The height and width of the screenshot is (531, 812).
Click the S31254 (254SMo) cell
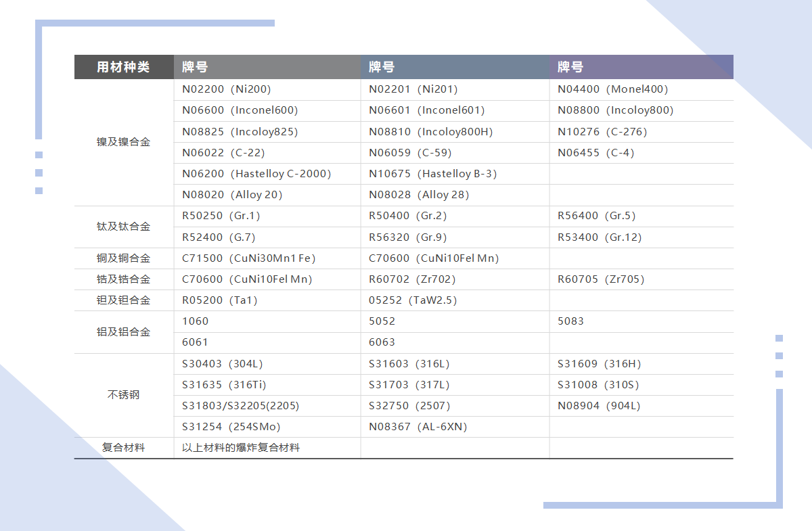267,427
